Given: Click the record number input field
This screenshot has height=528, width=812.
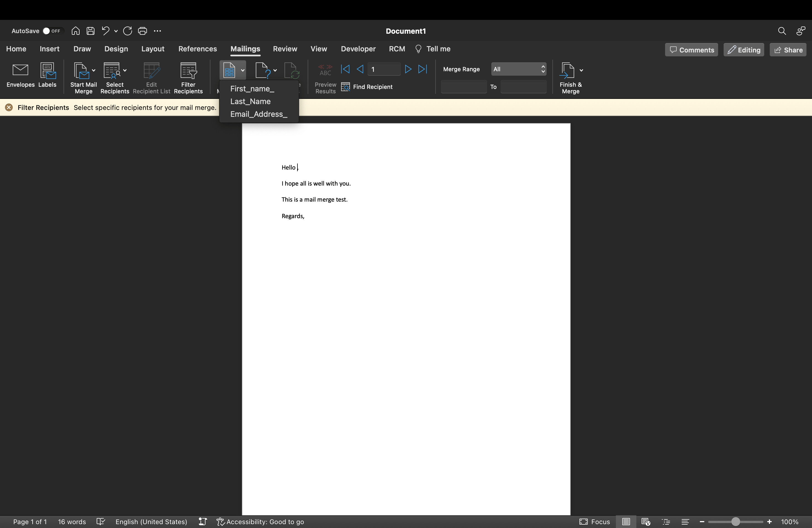Looking at the screenshot, I should click(x=384, y=69).
